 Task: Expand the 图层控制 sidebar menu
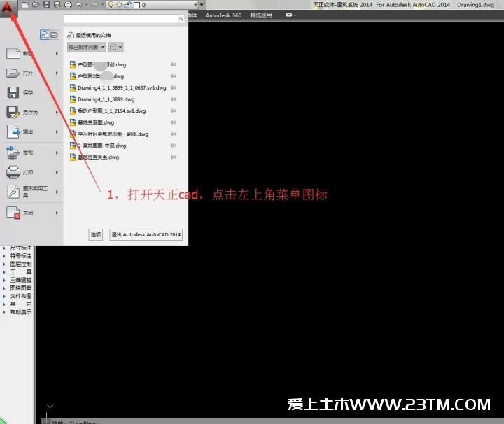(x=17, y=264)
